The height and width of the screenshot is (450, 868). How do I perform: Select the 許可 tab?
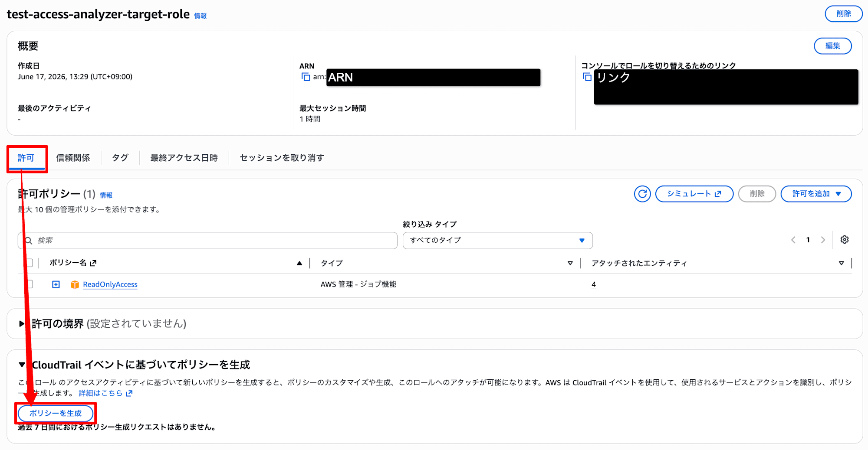(26, 158)
